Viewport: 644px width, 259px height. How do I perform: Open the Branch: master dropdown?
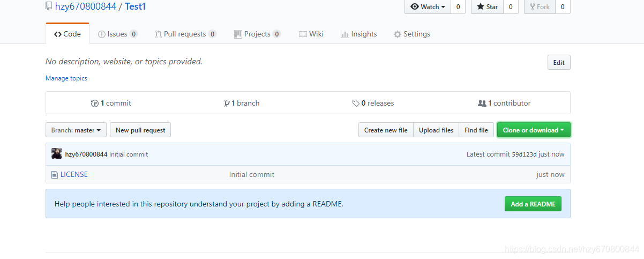76,130
